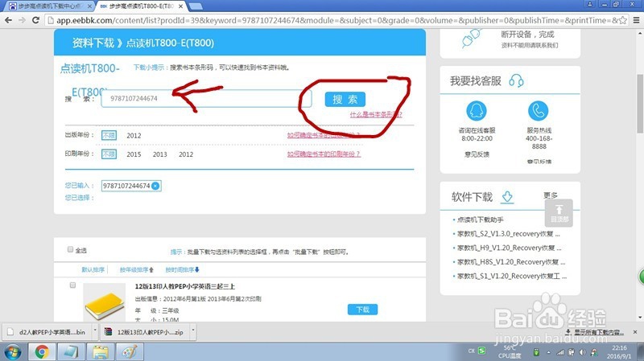Screen dimensions: 644x361
Task: Click the headset customer service icon
Action: pyautogui.click(x=516, y=81)
